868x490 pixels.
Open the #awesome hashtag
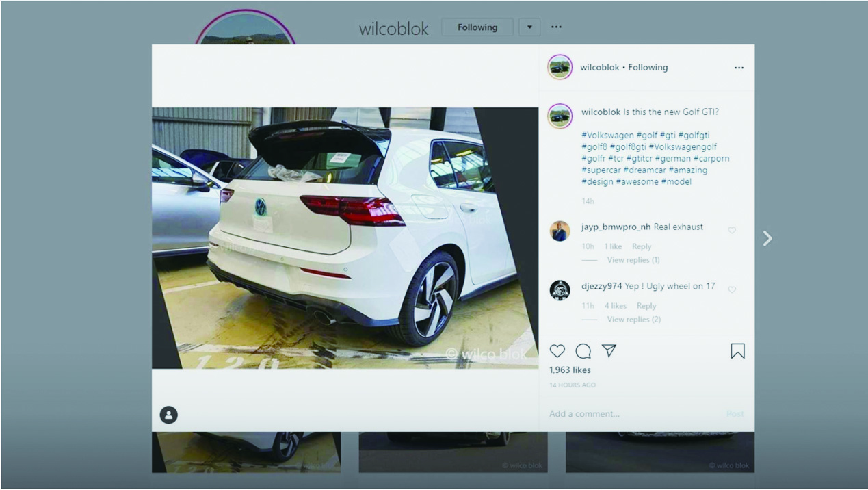[637, 182]
